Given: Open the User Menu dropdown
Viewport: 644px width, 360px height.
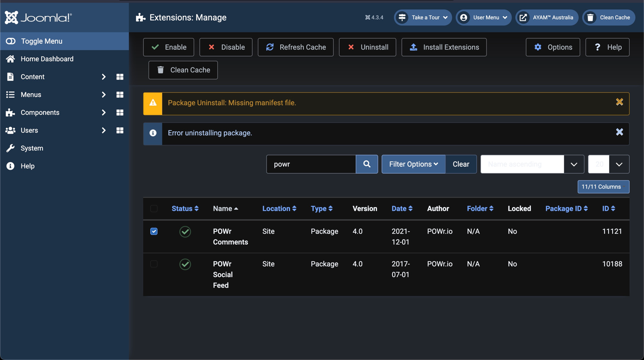Looking at the screenshot, I should [x=484, y=17].
